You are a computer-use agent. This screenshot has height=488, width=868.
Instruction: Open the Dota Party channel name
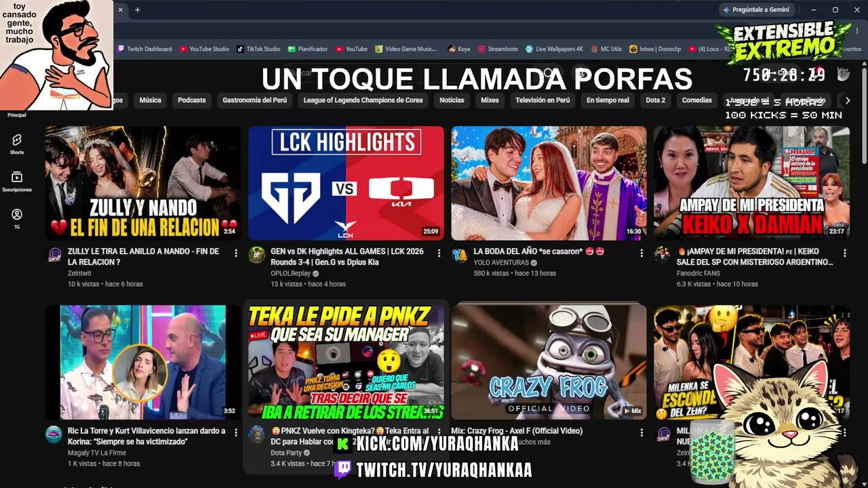(x=286, y=453)
